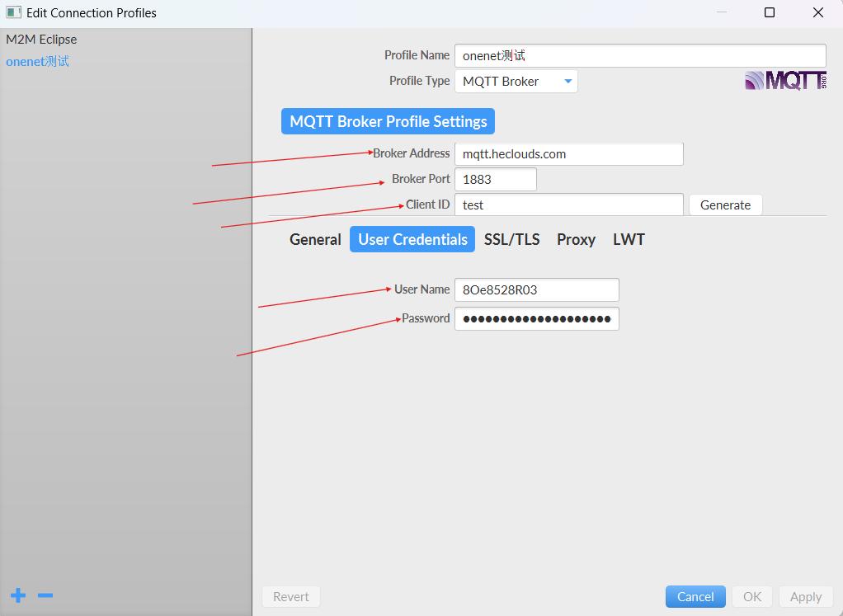Image resolution: width=843 pixels, height=616 pixels.
Task: Click the app icon in title bar
Action: pos(13,12)
